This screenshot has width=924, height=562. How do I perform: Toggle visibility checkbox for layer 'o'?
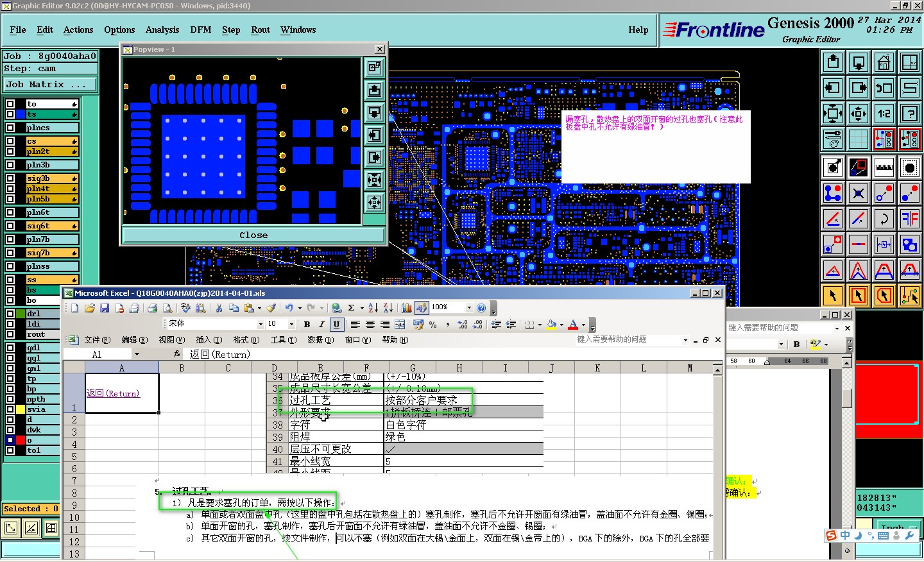click(x=10, y=440)
